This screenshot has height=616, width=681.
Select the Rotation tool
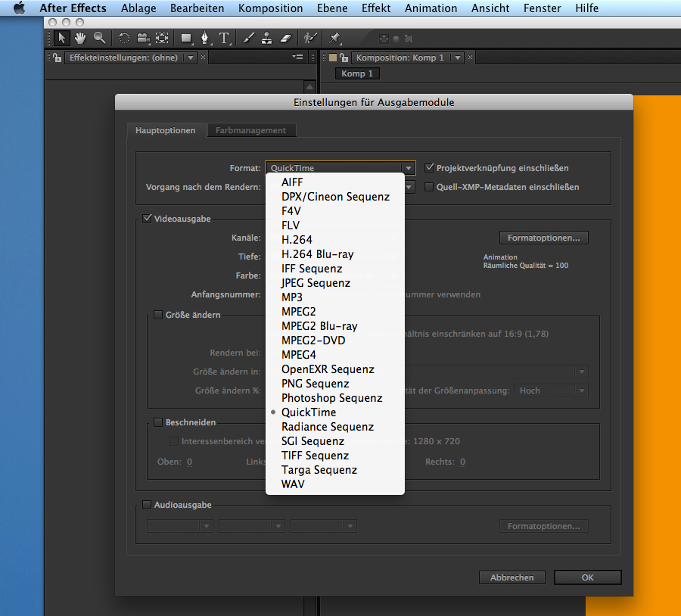[x=124, y=39]
